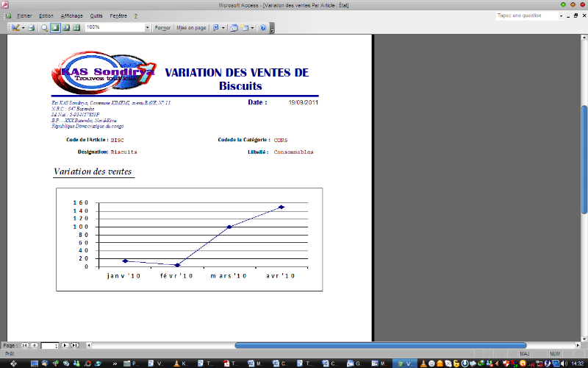
Task: Click the start menu icon in taskbar
Action: click(x=13, y=364)
